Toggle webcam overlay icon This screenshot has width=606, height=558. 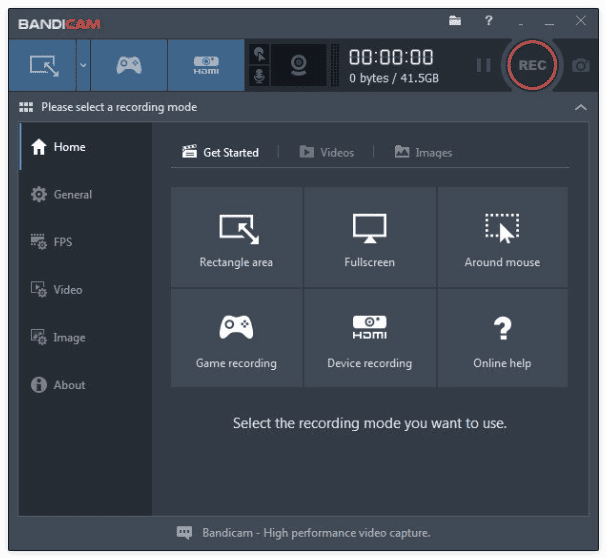299,65
